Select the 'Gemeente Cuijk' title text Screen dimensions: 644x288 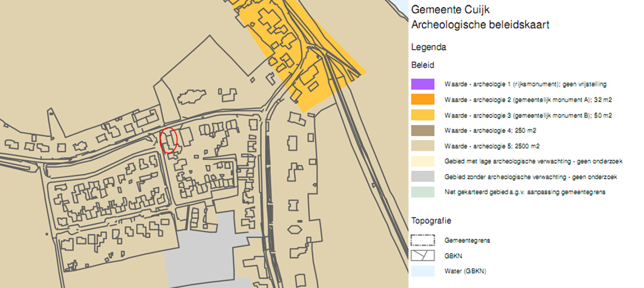point(450,10)
